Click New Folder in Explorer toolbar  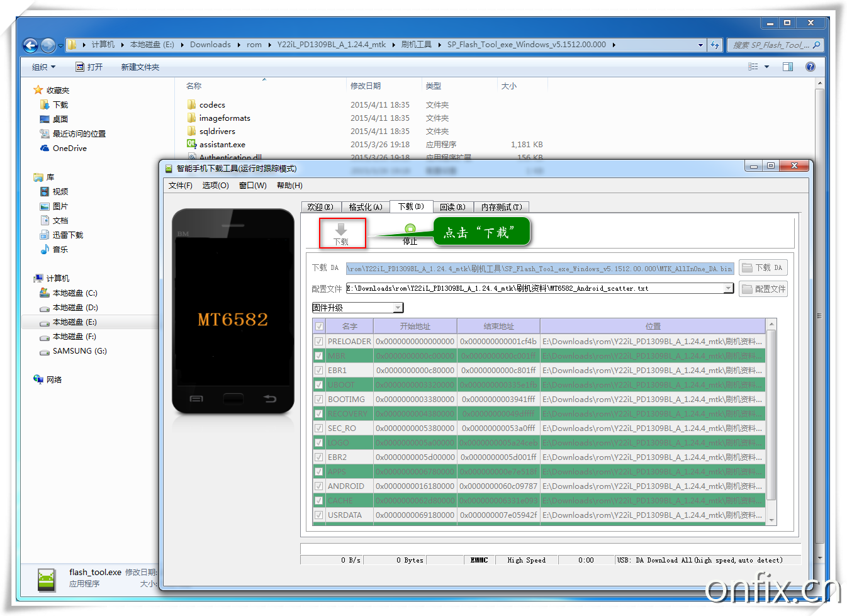pyautogui.click(x=140, y=67)
